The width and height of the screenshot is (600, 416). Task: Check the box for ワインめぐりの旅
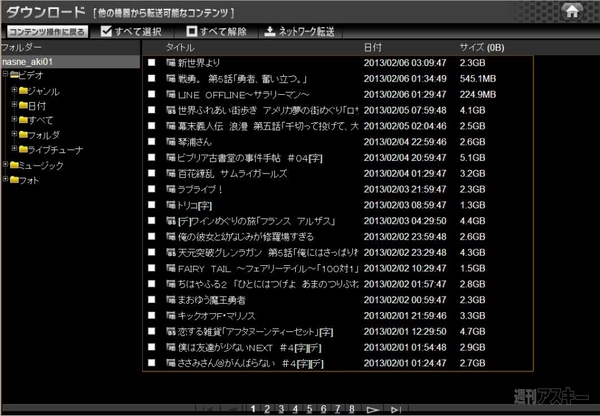152,220
